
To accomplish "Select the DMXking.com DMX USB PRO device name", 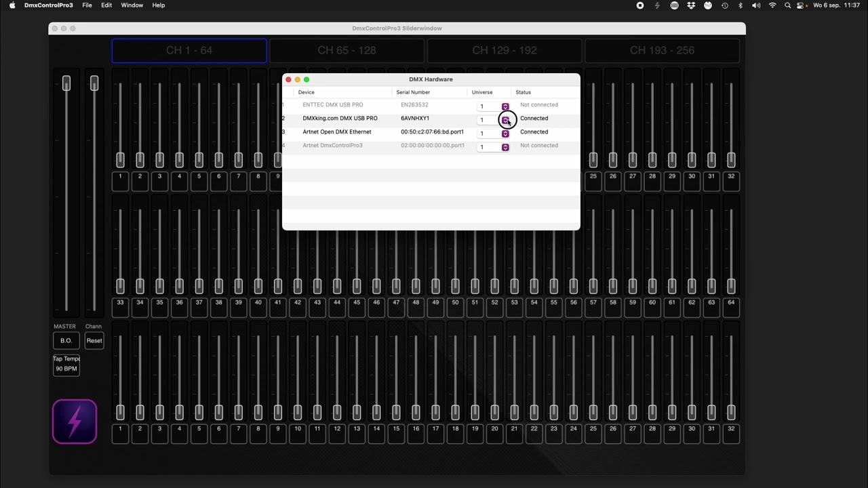I will (340, 119).
